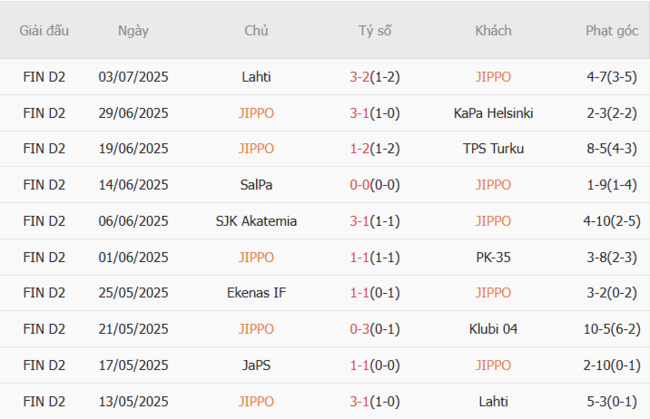The width and height of the screenshot is (650, 419).
Task: Click the "Giải đấu" column header
Action: (44, 30)
